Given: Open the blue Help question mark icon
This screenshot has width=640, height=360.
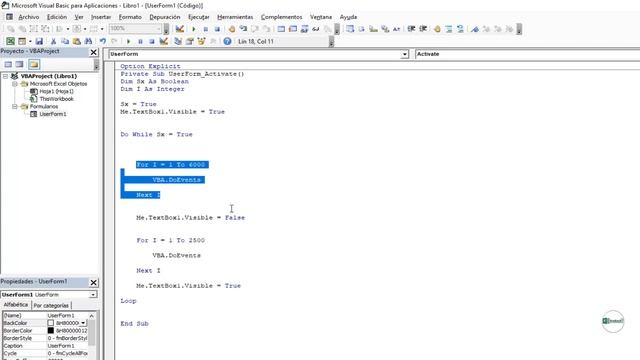Looking at the screenshot, I should click(227, 41).
